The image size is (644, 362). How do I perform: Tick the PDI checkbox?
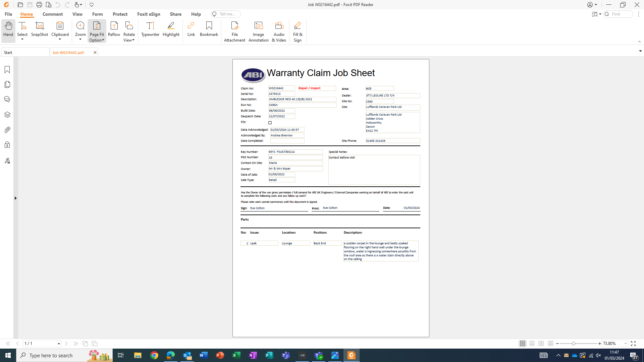270,123
